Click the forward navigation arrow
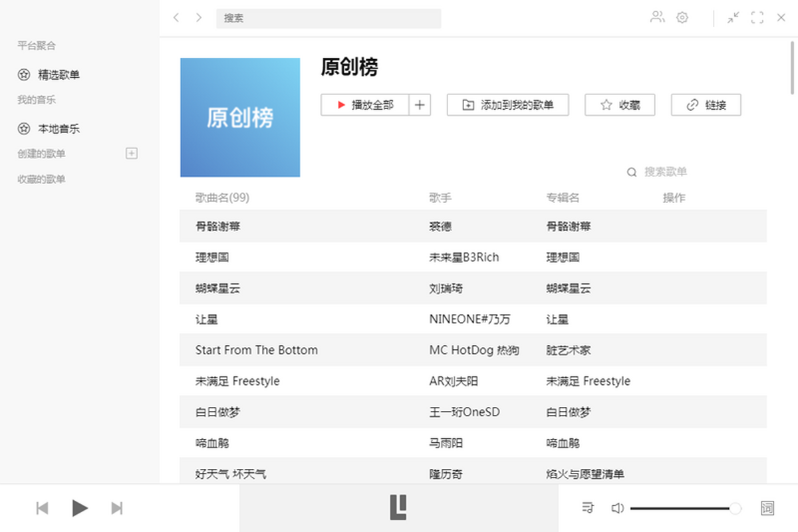798x532 pixels. tap(199, 18)
